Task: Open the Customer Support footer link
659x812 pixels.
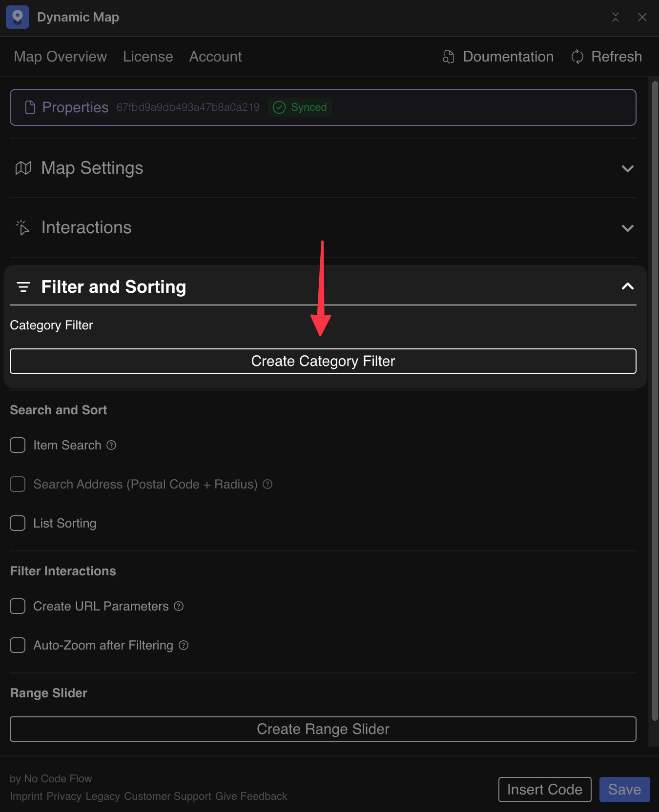Action: pyautogui.click(x=167, y=796)
